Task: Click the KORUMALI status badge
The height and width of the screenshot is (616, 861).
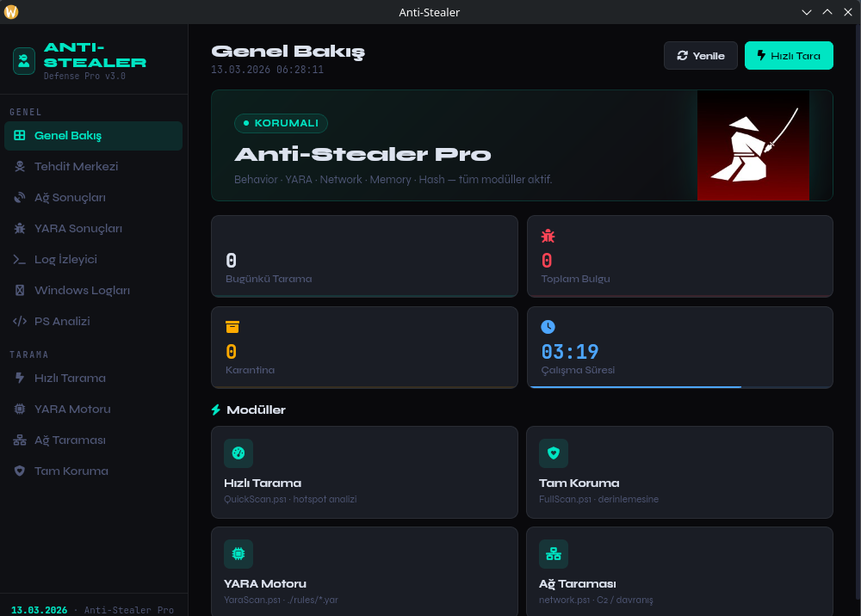Action: click(282, 123)
